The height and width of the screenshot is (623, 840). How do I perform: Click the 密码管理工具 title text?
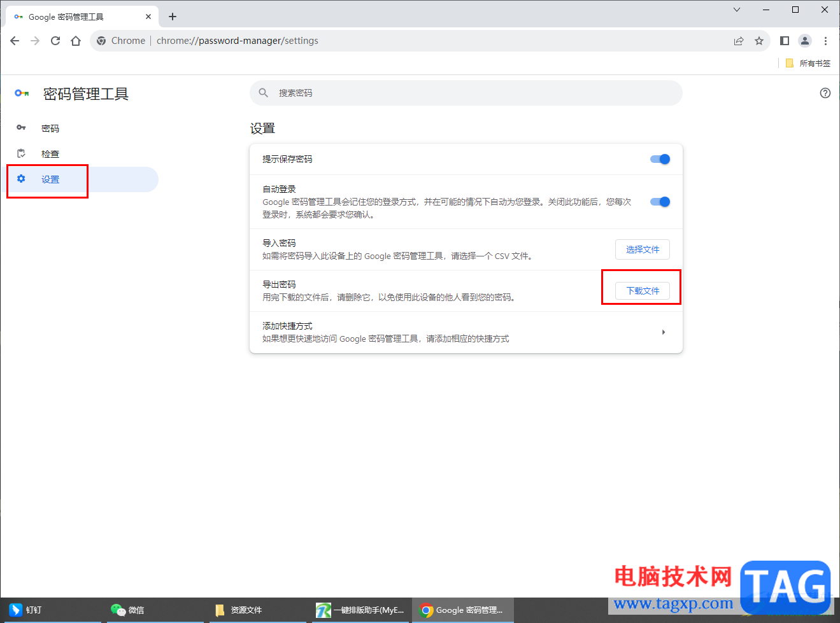click(x=86, y=94)
